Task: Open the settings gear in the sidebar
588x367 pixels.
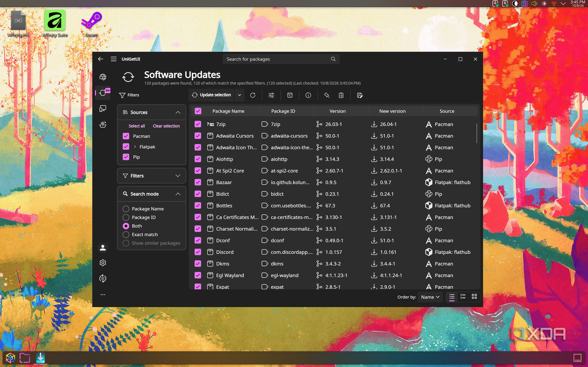Action: coord(103,263)
